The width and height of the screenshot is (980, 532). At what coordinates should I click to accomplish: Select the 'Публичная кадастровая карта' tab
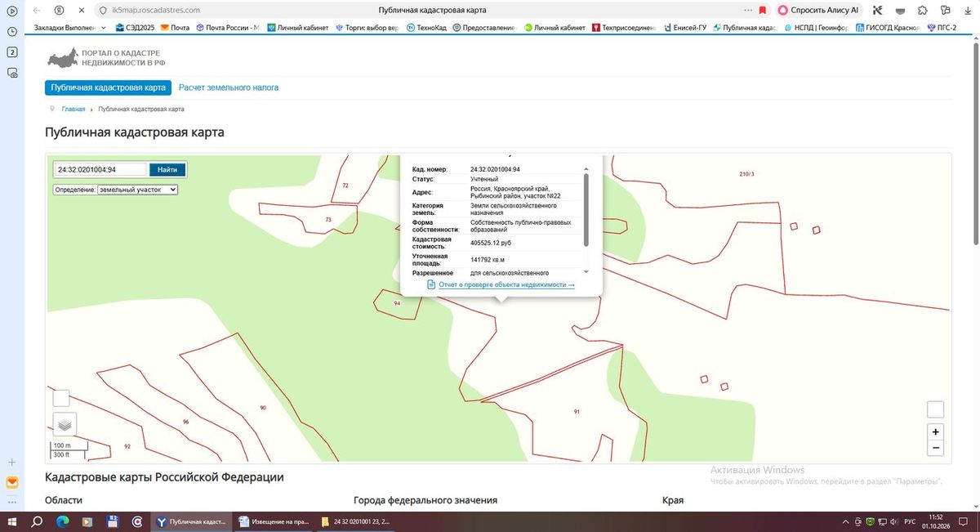point(108,87)
